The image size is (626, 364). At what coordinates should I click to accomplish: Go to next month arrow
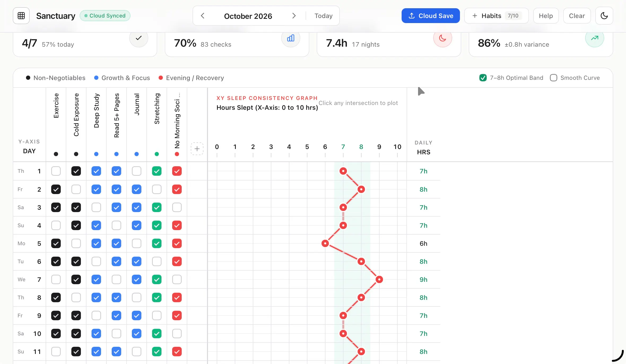(x=294, y=16)
